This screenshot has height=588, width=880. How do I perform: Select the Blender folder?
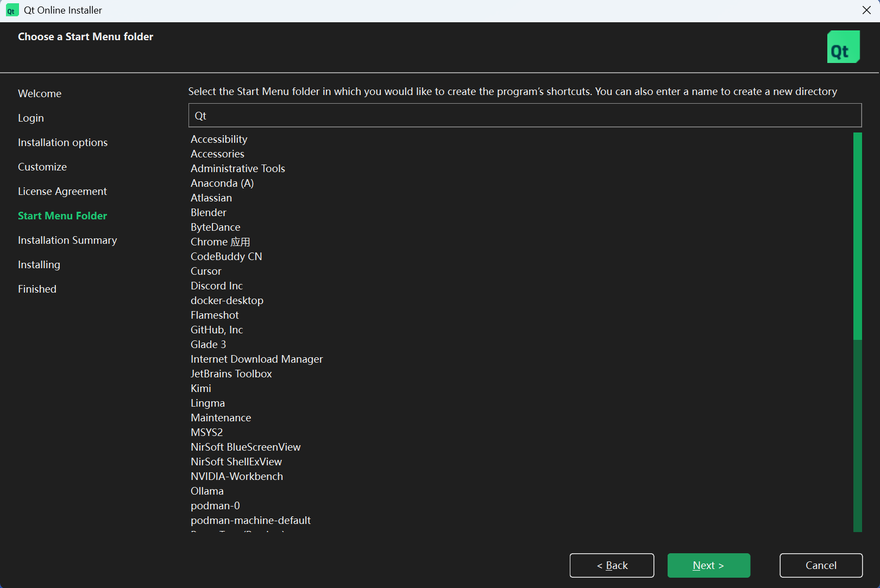click(x=209, y=212)
